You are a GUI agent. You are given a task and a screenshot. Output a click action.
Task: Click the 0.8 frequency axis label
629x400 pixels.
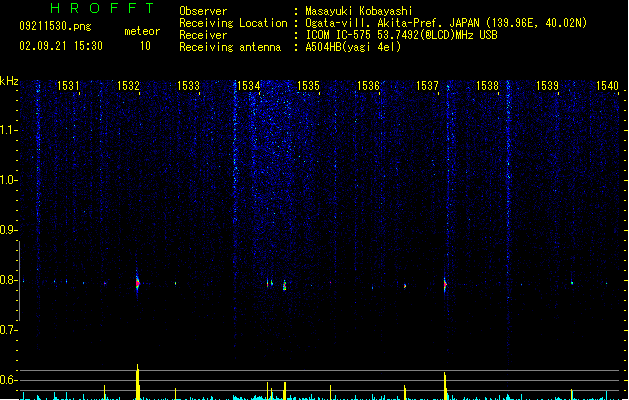(8, 280)
